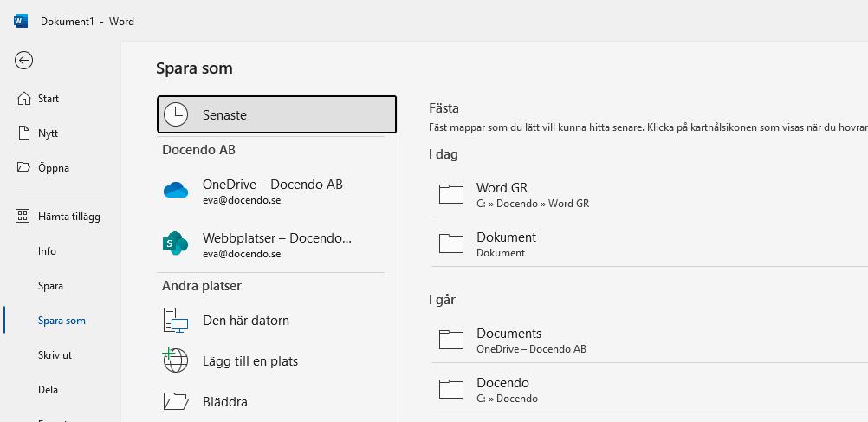Select the Dokument folder name under I dag
This screenshot has height=422, width=868.
tap(506, 237)
